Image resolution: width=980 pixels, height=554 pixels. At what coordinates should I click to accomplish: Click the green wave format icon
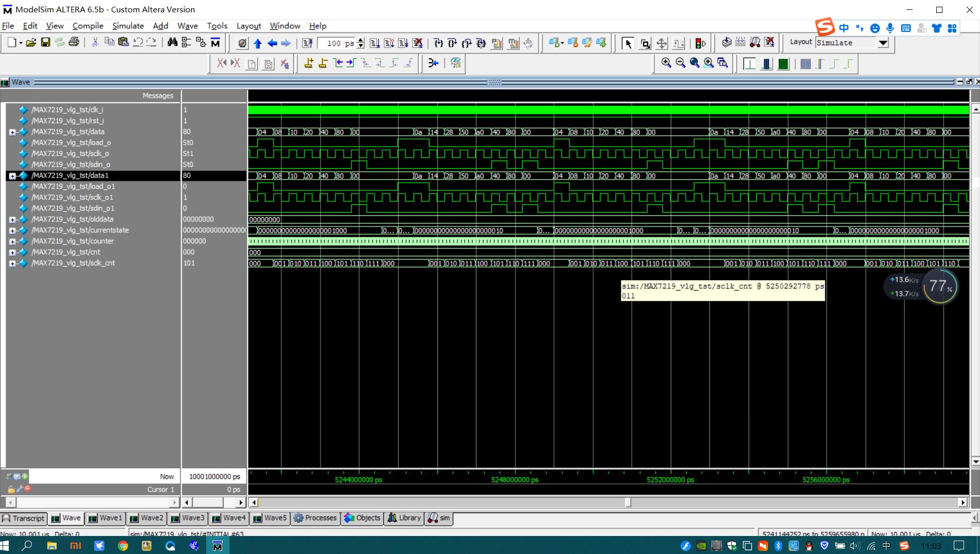click(783, 64)
